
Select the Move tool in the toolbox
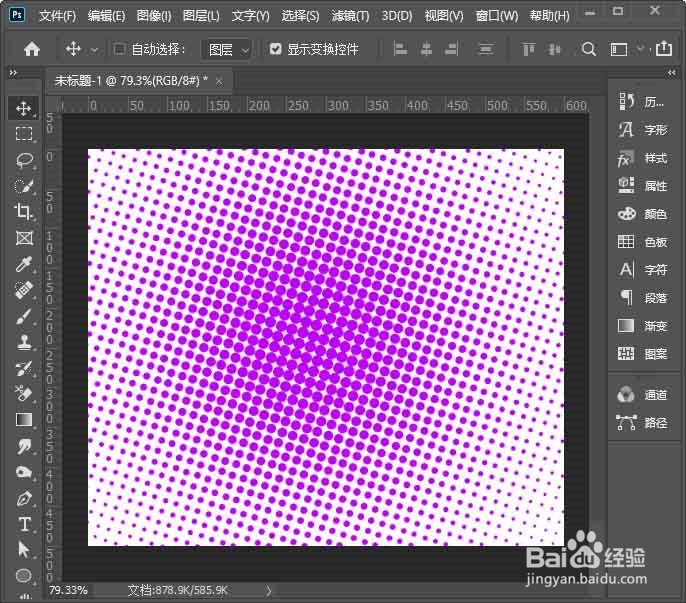click(24, 108)
